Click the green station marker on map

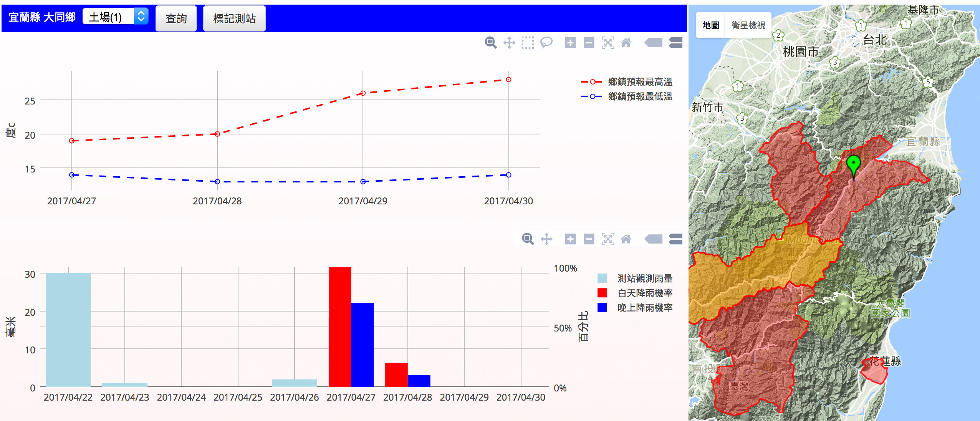tap(853, 165)
